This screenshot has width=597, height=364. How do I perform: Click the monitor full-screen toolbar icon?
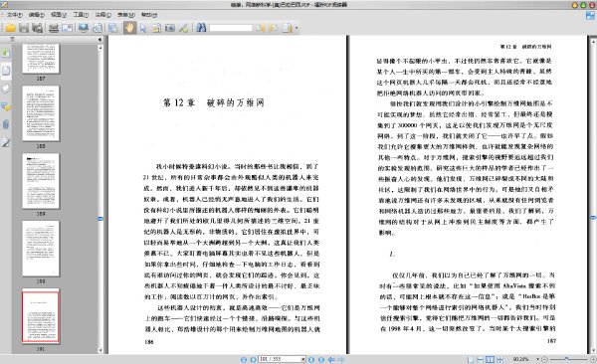pos(84,28)
